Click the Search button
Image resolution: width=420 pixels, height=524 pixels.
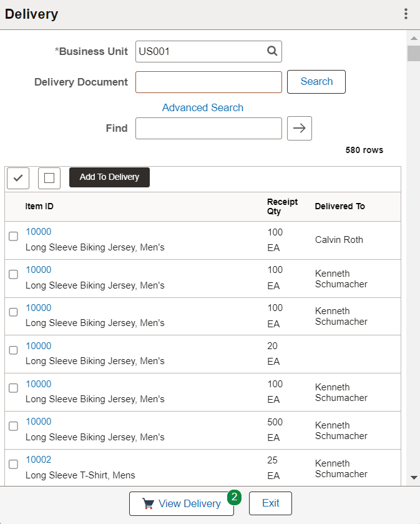click(316, 81)
